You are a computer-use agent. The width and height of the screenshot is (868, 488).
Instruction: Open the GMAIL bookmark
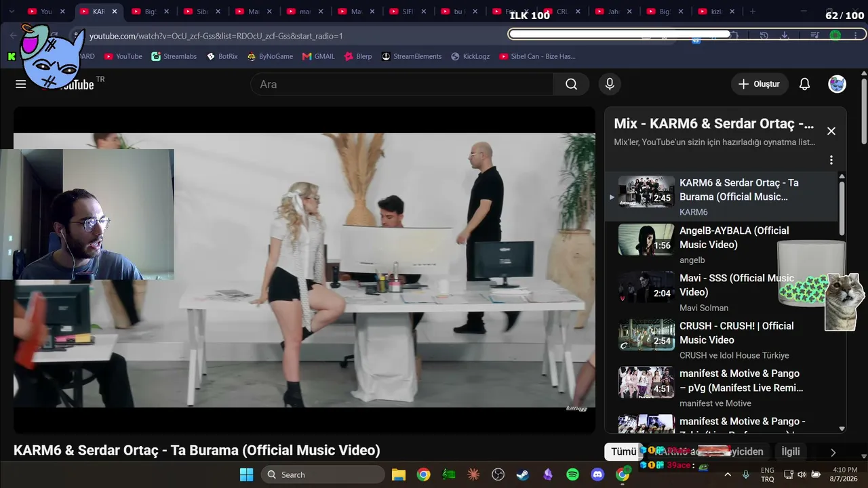(x=319, y=56)
